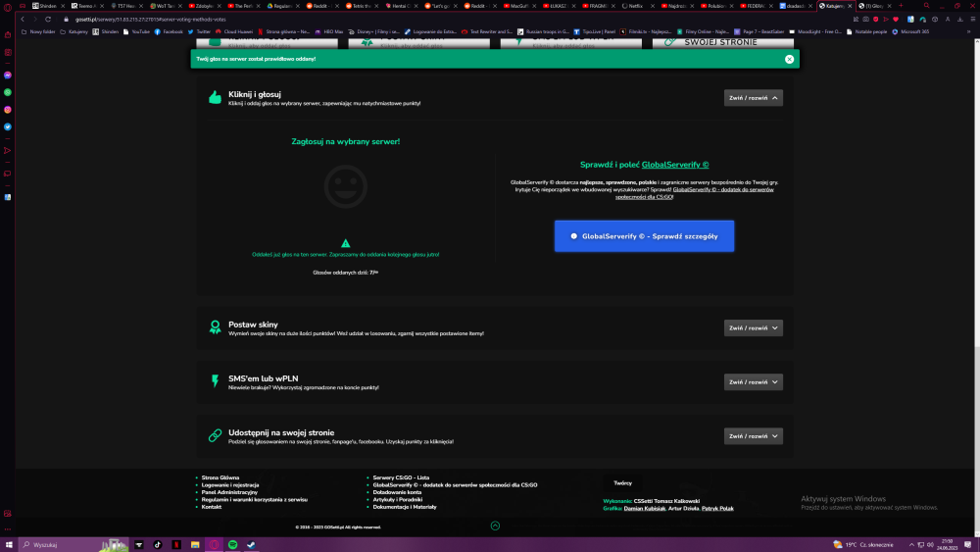The image size is (980, 552).
Task: Open File Explorer from the taskbar
Action: tap(195, 544)
